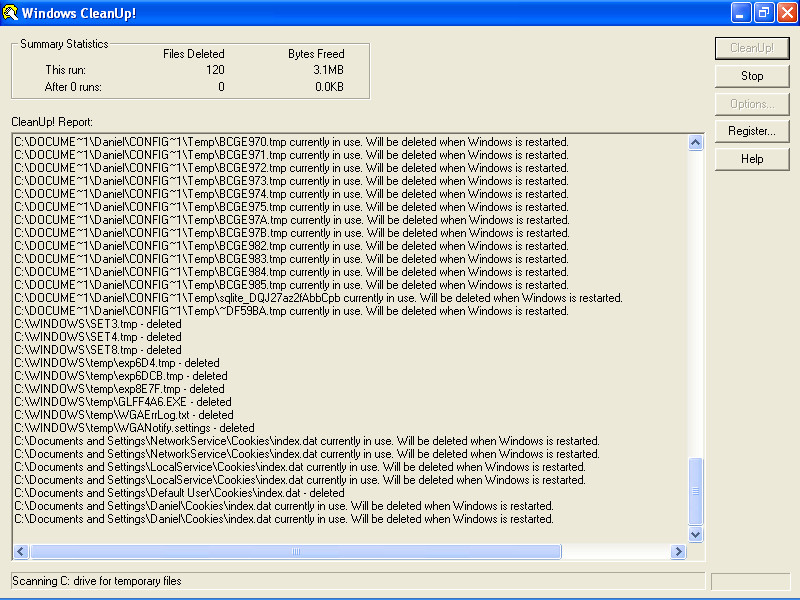Select the BCGE985.tmp report line
800x600 pixels.
291,285
